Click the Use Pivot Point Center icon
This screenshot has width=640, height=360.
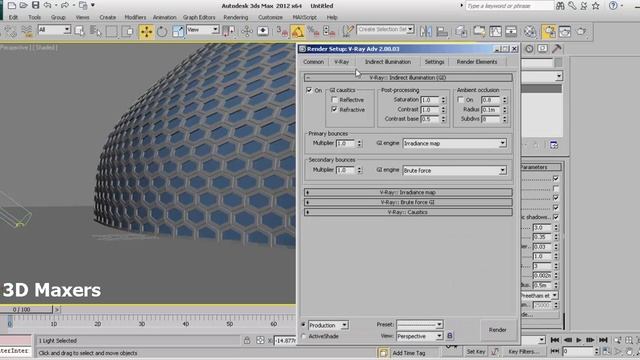228,31
